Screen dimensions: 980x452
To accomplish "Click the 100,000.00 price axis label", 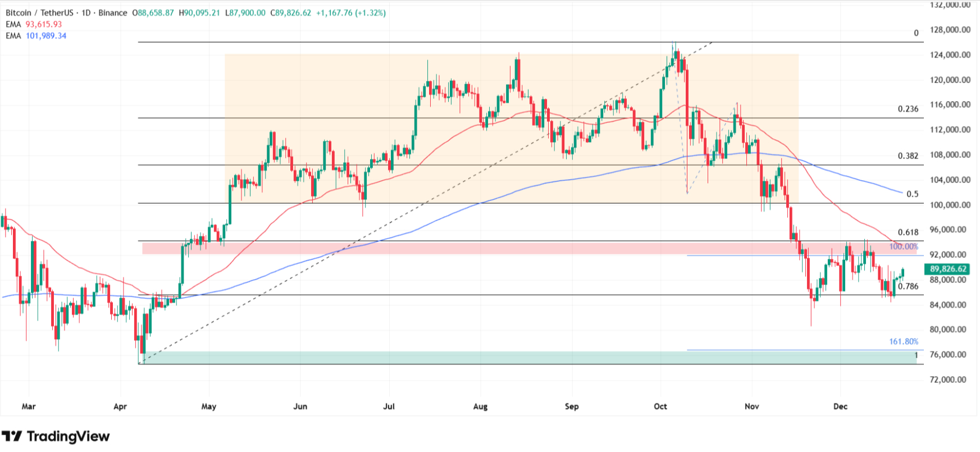I will 950,205.
